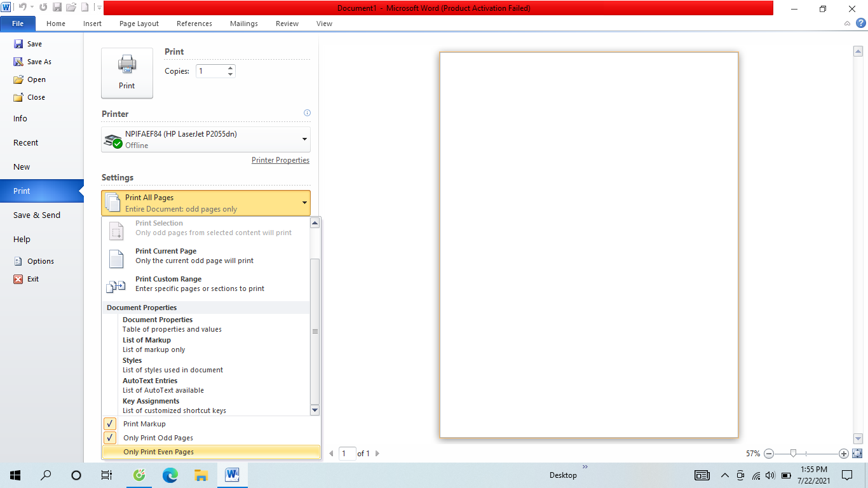This screenshot has width=868, height=488.
Task: Click the Undo icon in quick access toolbar
Action: pos(22,8)
